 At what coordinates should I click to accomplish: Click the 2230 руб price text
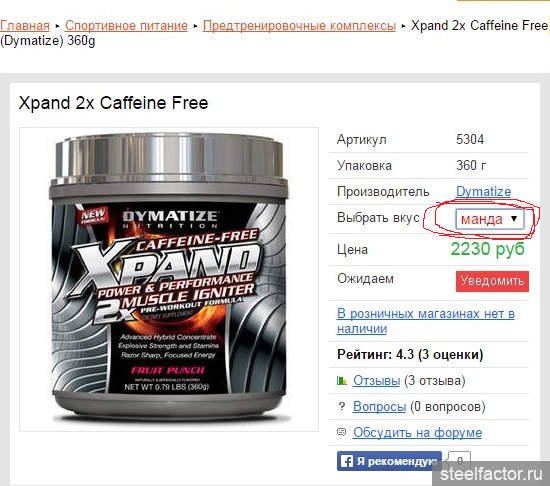[487, 249]
